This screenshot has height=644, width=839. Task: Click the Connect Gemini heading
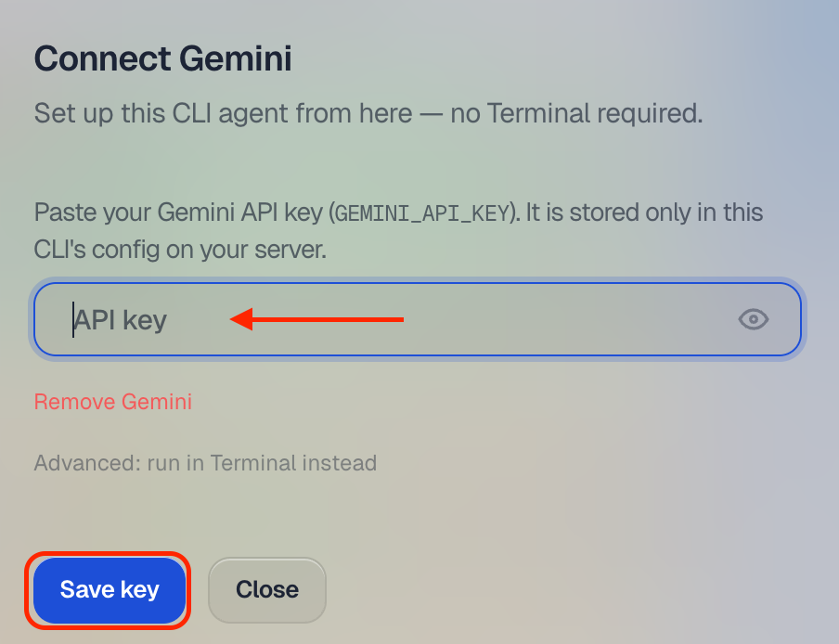coord(163,58)
